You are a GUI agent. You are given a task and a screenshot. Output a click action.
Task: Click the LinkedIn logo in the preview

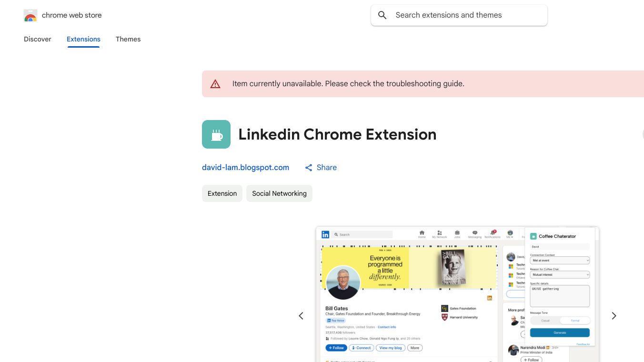point(325,234)
